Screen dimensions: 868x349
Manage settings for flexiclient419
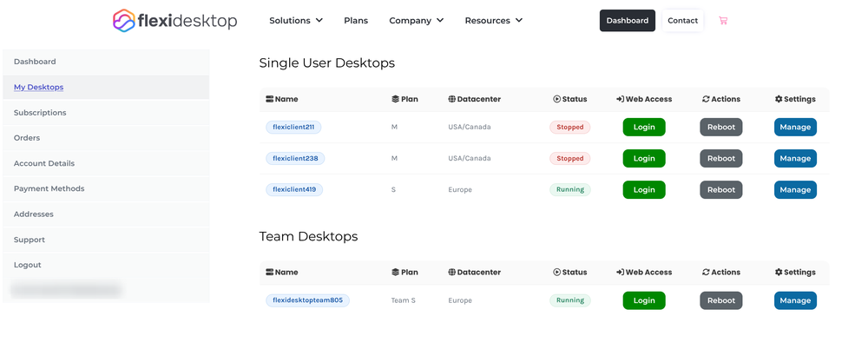coord(795,189)
